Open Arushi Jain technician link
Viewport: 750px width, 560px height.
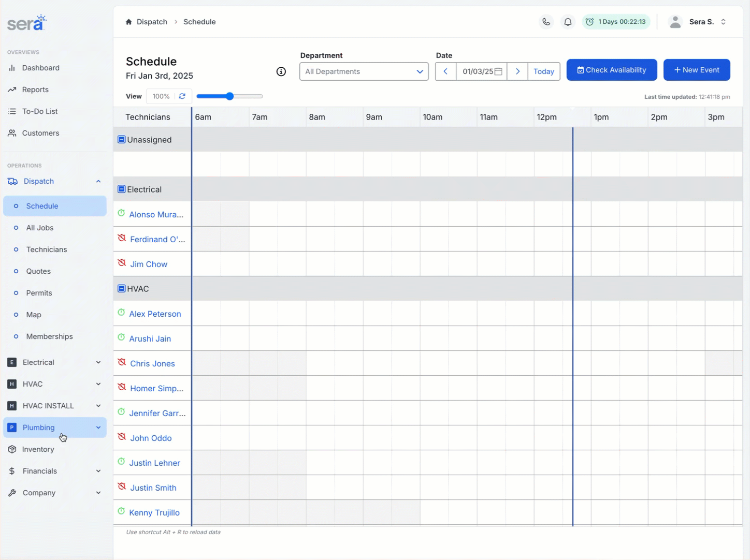(150, 338)
